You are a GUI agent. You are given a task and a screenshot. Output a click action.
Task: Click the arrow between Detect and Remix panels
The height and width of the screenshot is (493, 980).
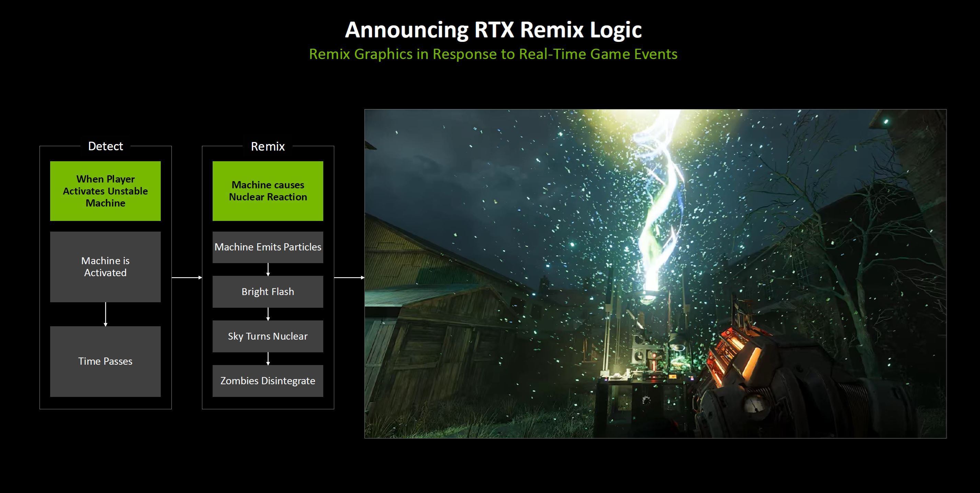[x=187, y=278]
